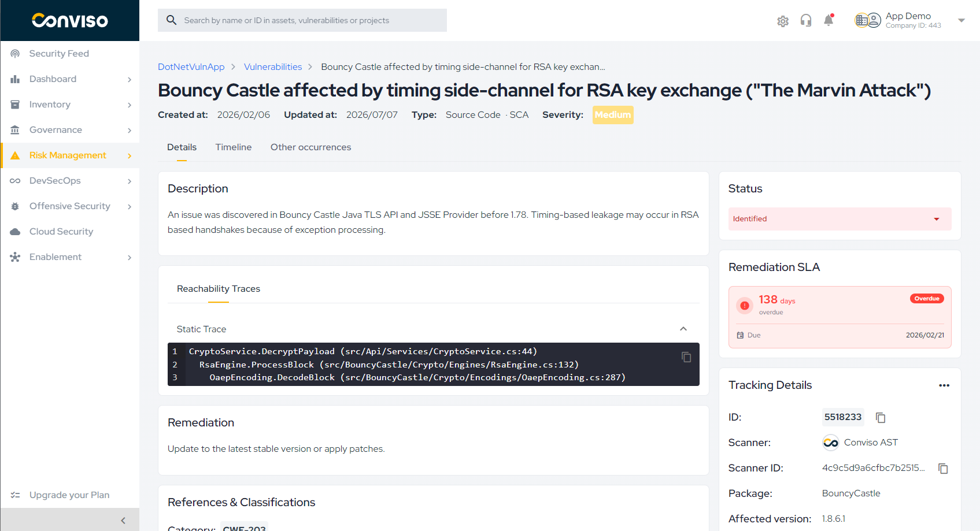Go to the DotNetVulnApp breadcrumb link
Viewport: 980px width, 531px height.
[x=191, y=67]
